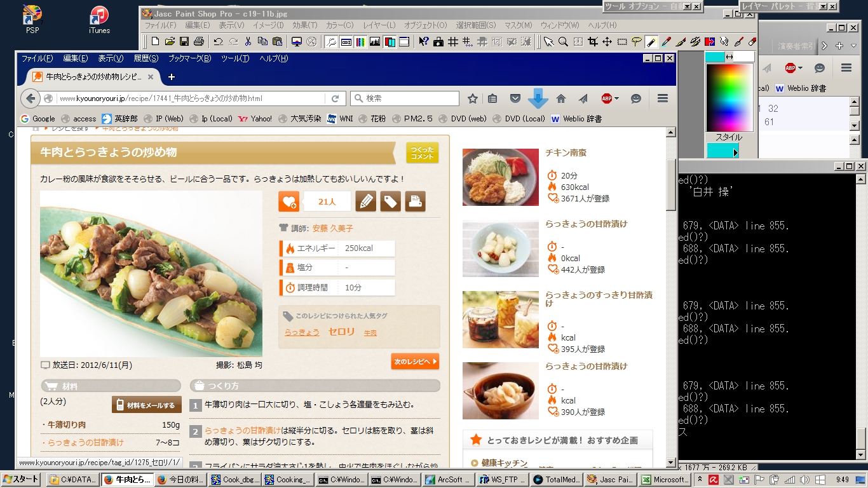Select the zoom magnifier tool in Paint Shop Pro
The width and height of the screenshot is (868, 488).
click(564, 42)
